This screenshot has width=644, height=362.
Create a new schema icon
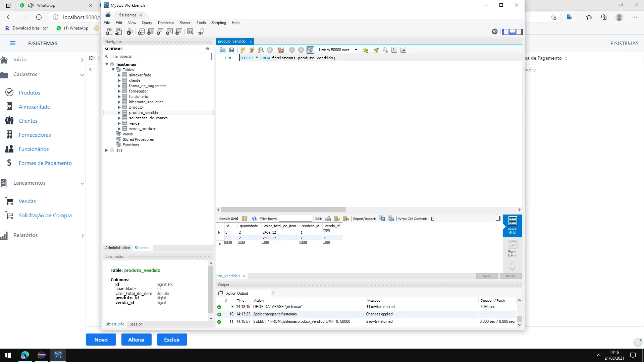(x=141, y=32)
